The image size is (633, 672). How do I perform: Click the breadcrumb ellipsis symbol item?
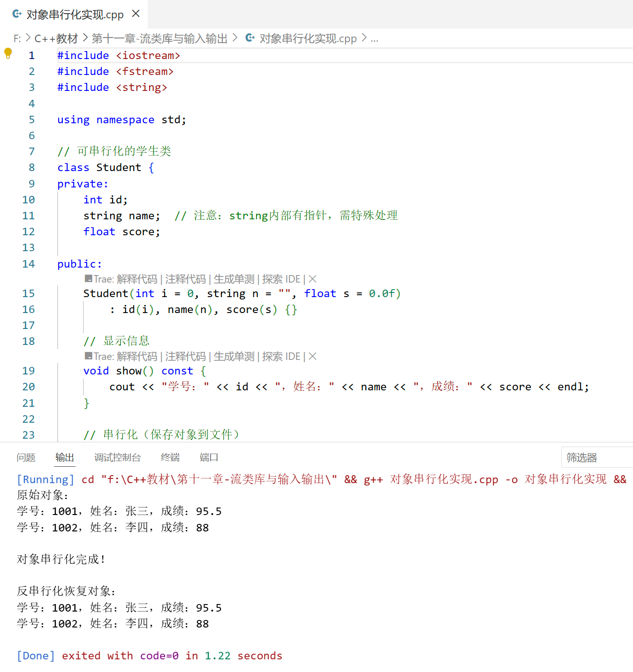point(374,38)
